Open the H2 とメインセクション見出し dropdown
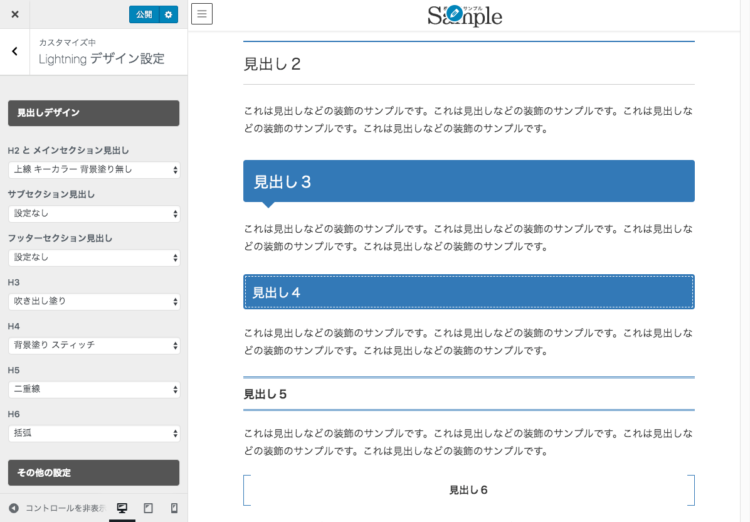 pyautogui.click(x=94, y=169)
